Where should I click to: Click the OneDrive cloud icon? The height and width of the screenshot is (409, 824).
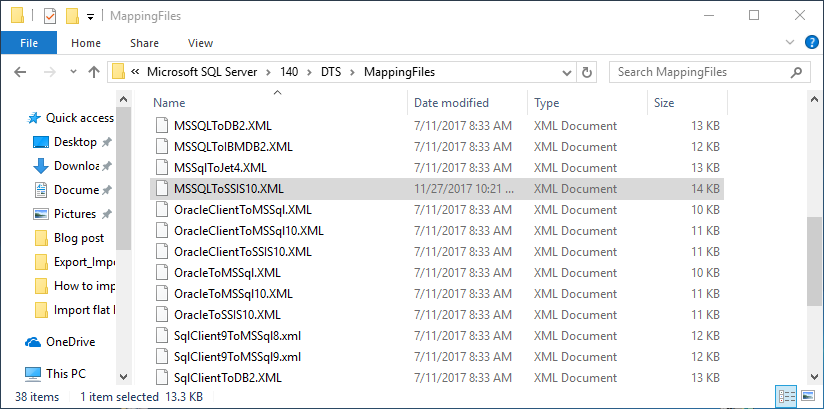[34, 342]
